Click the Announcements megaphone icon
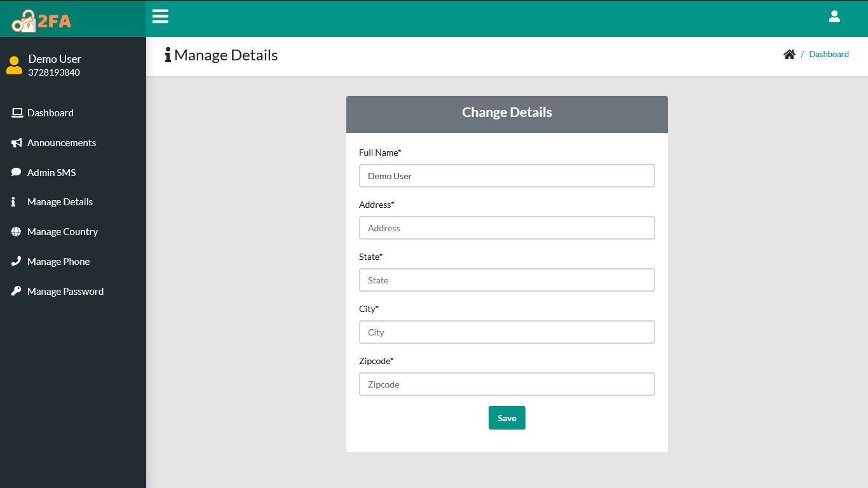The width and height of the screenshot is (868, 488). 17,143
